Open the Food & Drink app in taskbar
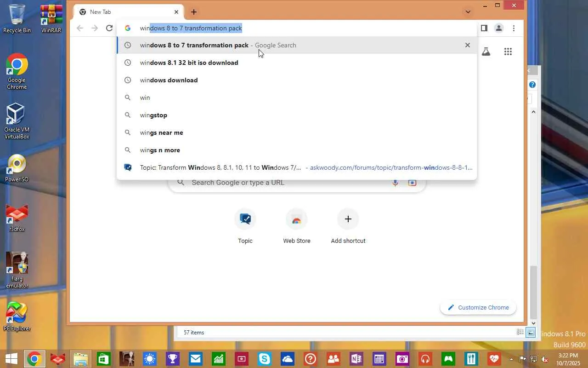This screenshot has height=368, width=588. [x=471, y=359]
